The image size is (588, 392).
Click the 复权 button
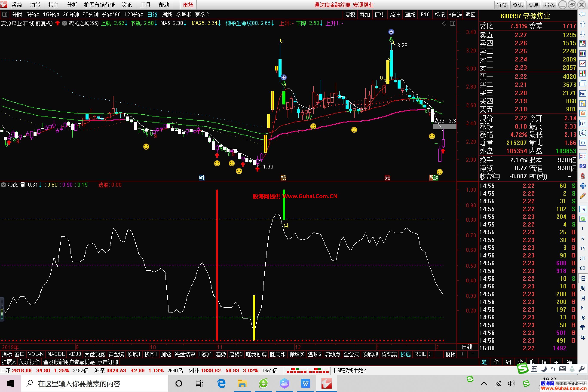click(350, 15)
